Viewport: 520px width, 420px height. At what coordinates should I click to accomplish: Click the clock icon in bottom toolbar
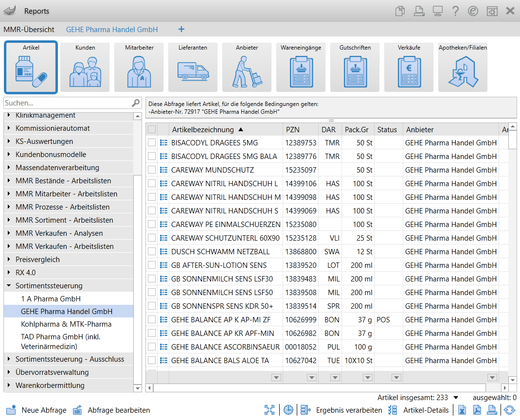tap(288, 410)
